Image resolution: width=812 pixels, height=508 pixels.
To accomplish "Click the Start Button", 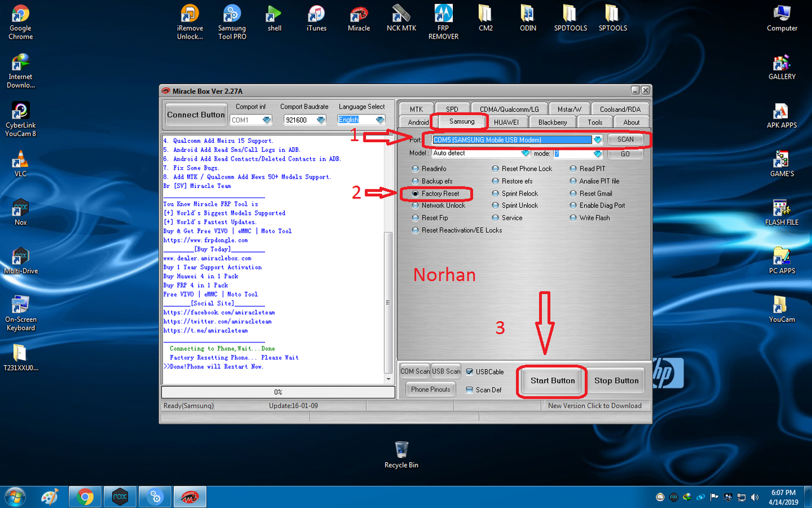I will click(553, 381).
